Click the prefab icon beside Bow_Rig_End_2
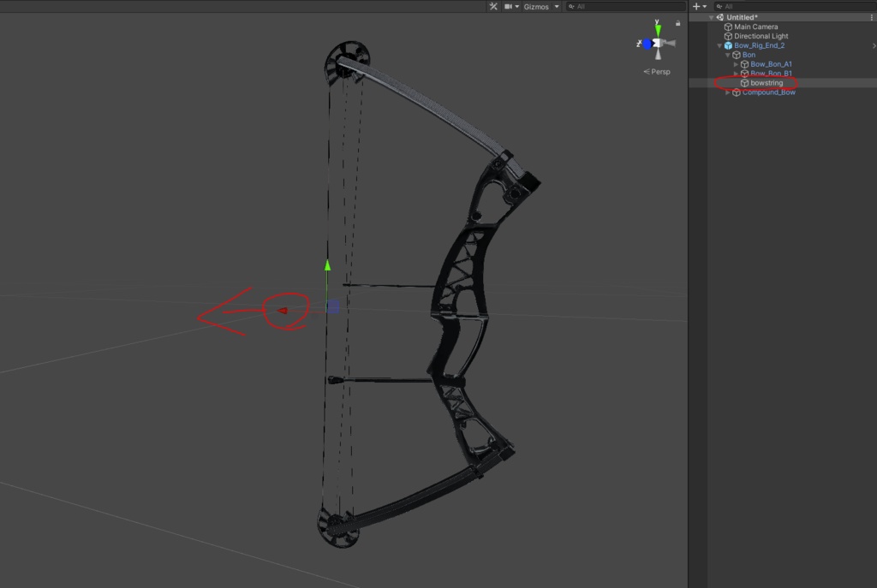The image size is (877, 588). coord(729,45)
